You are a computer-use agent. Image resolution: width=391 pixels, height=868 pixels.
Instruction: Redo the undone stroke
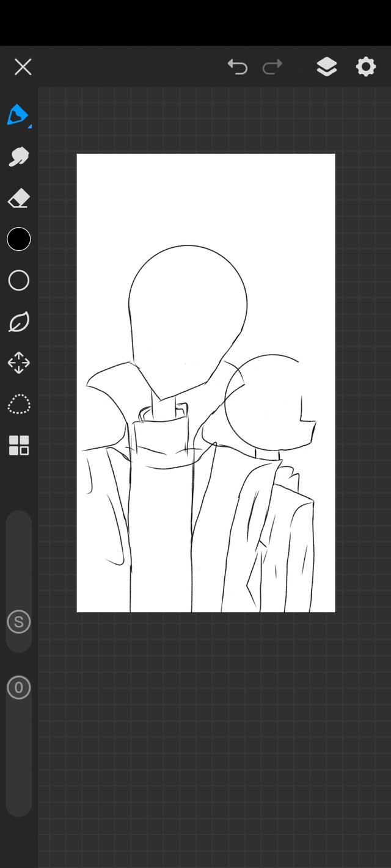click(272, 67)
